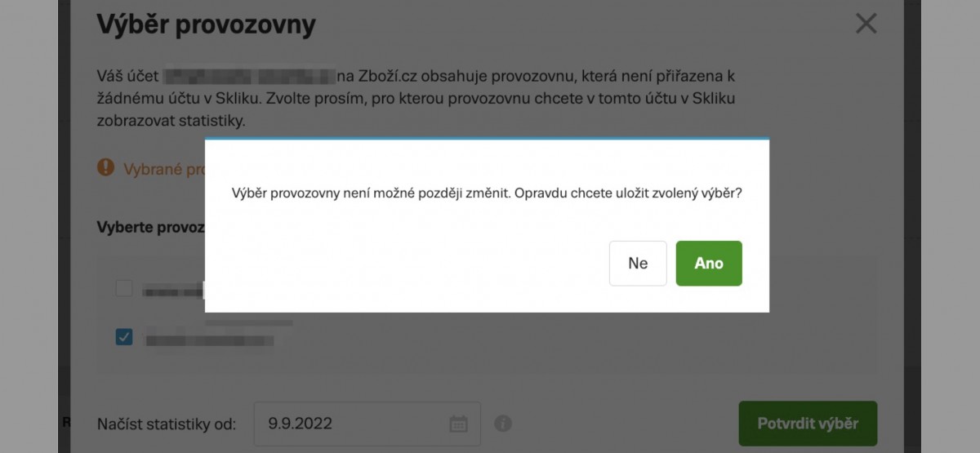Click the orange warning exclamation icon
Screen dimensions: 980x453
point(105,168)
